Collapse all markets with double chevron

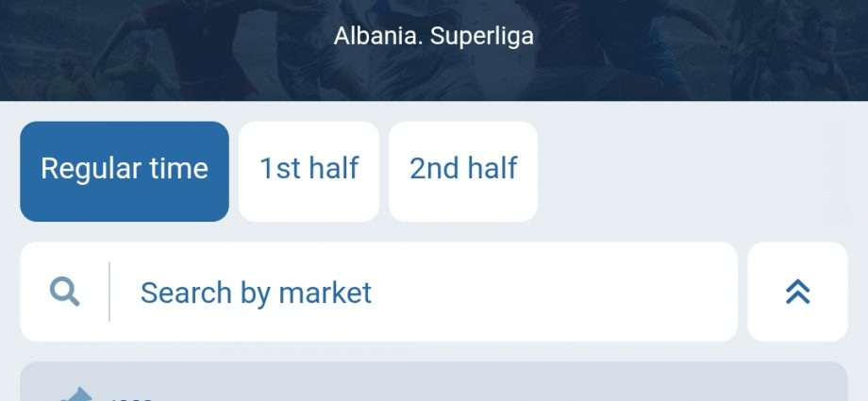pos(797,292)
